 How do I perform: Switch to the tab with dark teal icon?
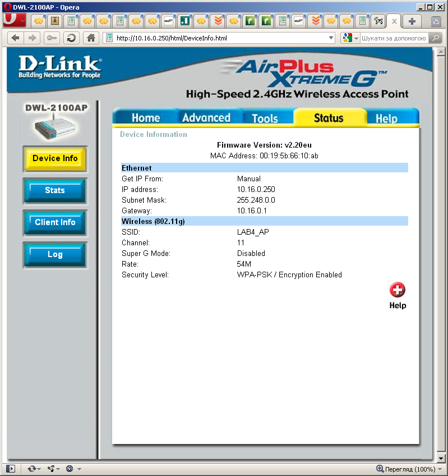[x=184, y=21]
